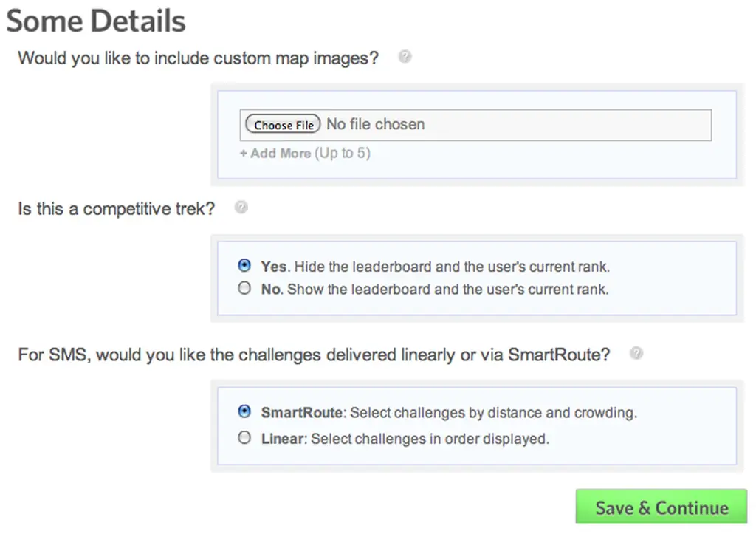
Task: Open help icon beside SMS SmartRoute question
Action: pyautogui.click(x=636, y=353)
